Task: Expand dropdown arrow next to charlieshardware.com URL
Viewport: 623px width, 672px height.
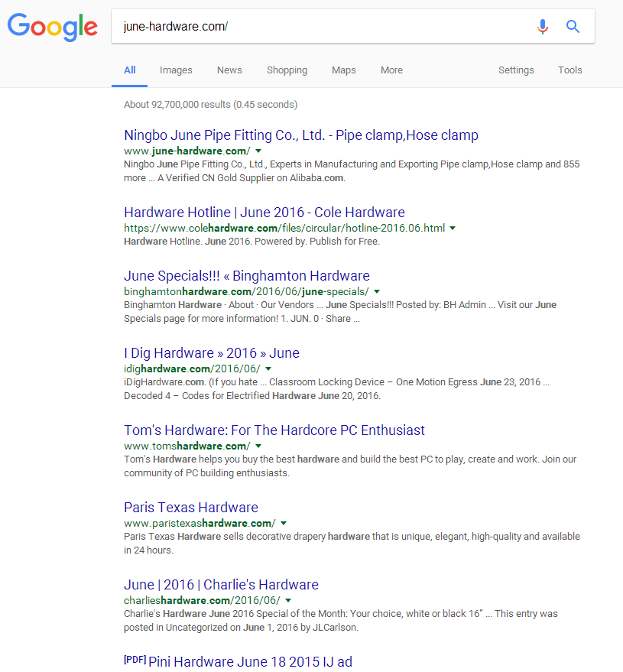Action: [288, 600]
